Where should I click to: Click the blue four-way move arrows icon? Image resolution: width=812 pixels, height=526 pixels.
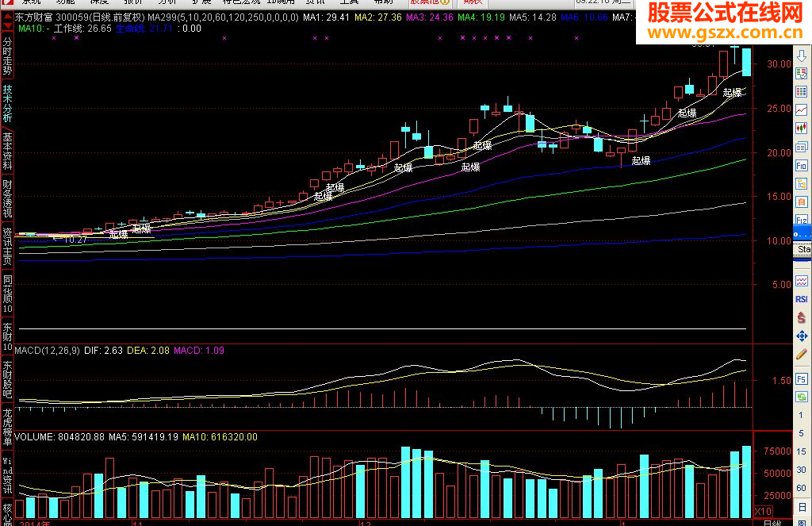tap(801, 336)
